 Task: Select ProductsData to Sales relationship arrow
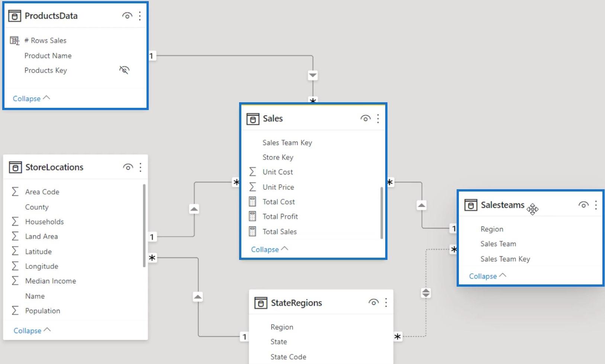[x=313, y=75]
